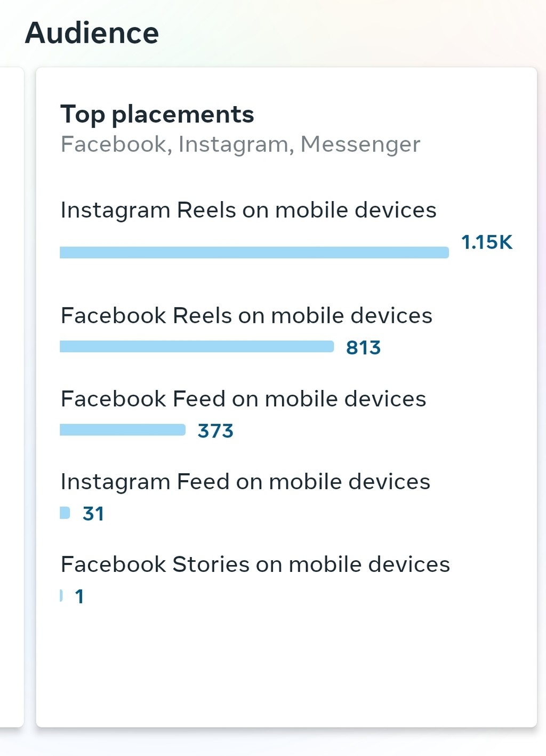Tap the 31 Instagram Feed value
This screenshot has width=546, height=756.
pos(93,514)
